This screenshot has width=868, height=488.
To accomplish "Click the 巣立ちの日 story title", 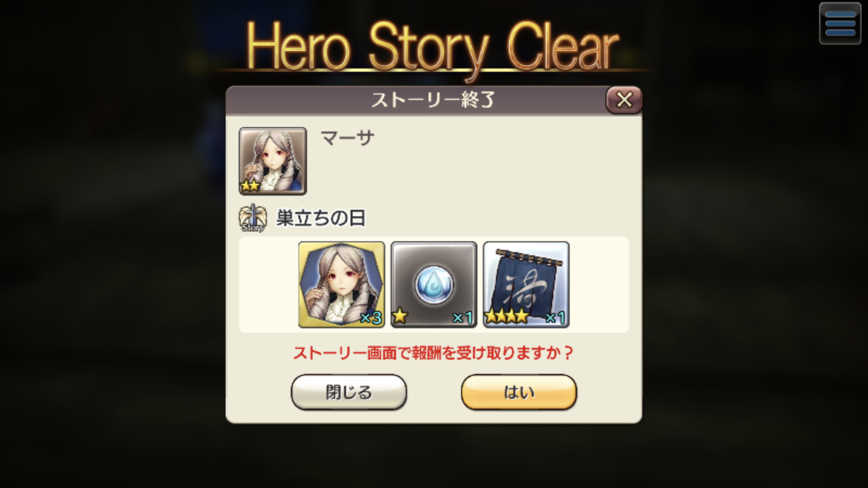I will coord(321,218).
